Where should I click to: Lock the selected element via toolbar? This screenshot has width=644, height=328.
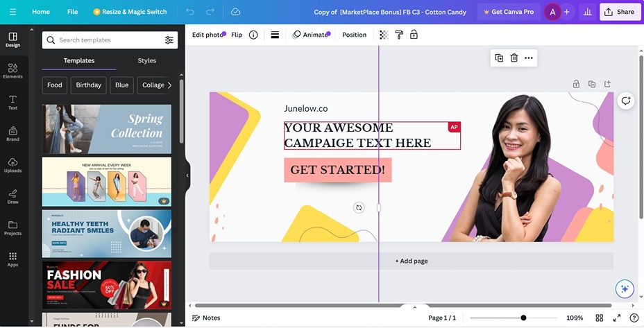click(414, 35)
